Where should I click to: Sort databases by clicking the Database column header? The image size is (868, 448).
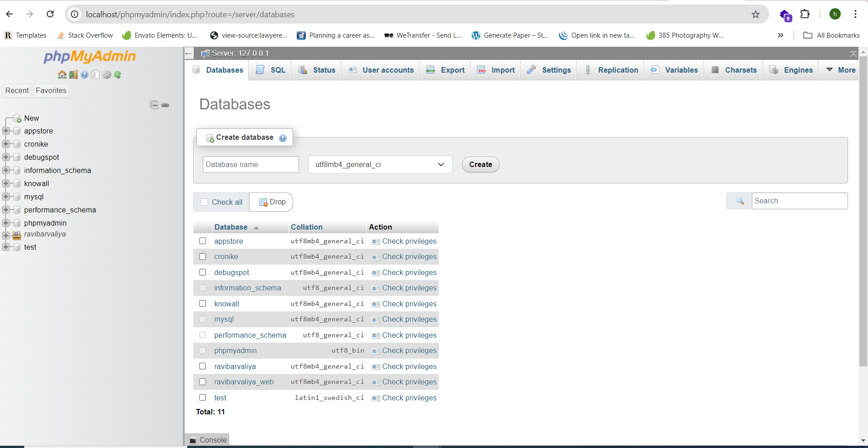click(x=231, y=227)
